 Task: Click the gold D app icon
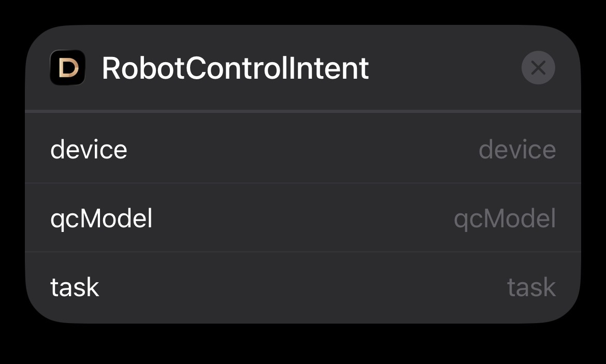coord(67,67)
